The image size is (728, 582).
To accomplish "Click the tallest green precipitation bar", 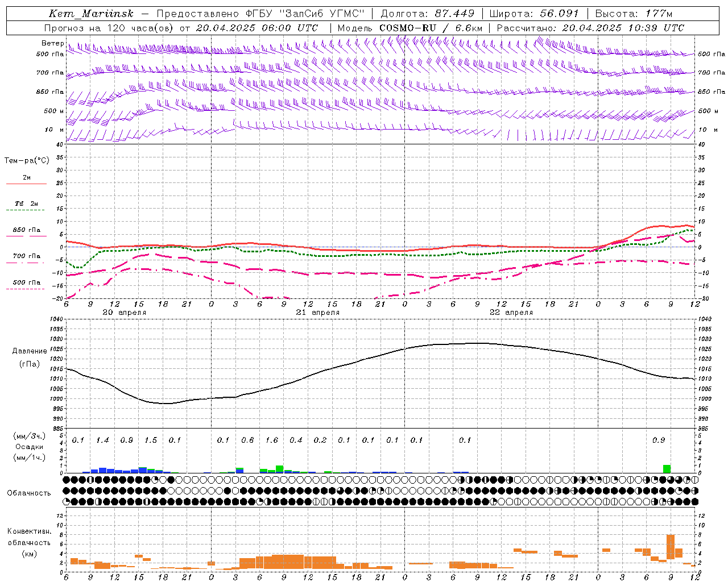I will [667, 469].
